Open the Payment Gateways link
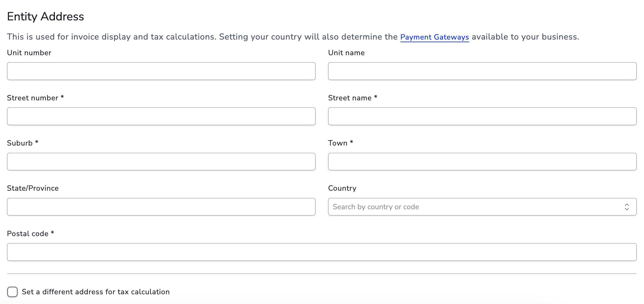This screenshot has width=644, height=304. pos(435,37)
